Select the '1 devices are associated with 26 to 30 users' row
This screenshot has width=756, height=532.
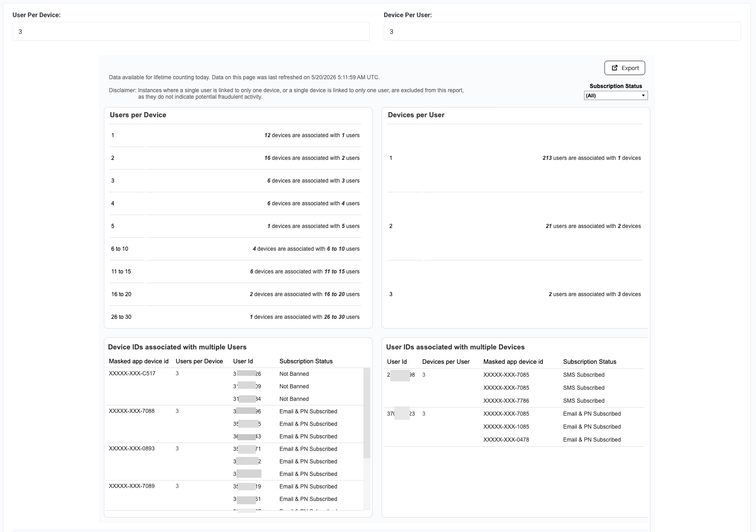coord(235,317)
